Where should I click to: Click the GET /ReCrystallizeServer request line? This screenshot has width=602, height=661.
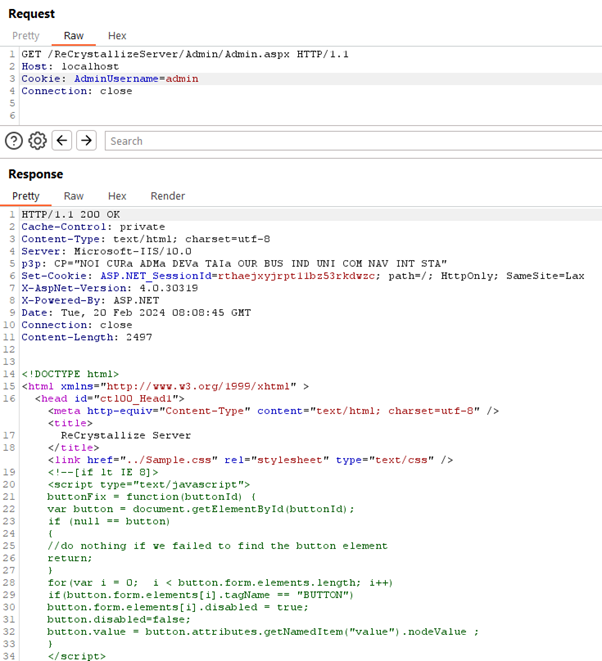click(160, 53)
